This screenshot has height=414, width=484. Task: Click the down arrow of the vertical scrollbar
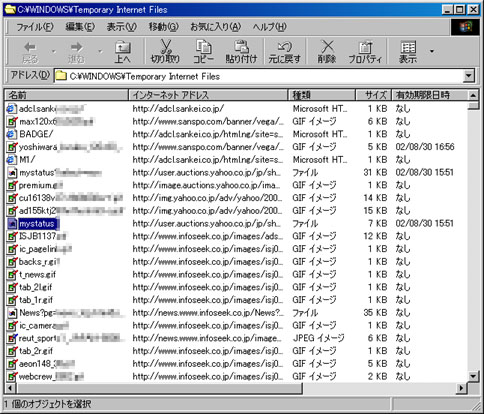473,377
